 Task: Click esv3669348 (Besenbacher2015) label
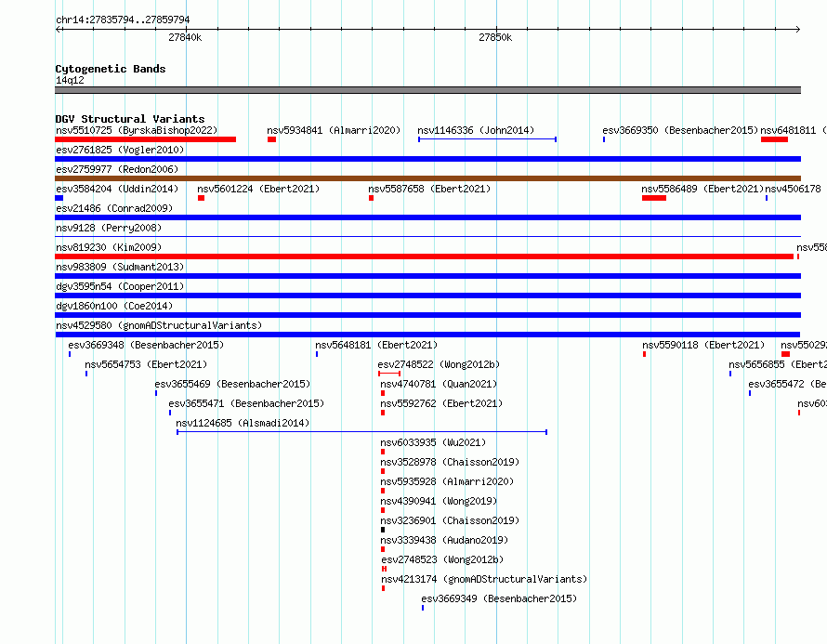[146, 345]
